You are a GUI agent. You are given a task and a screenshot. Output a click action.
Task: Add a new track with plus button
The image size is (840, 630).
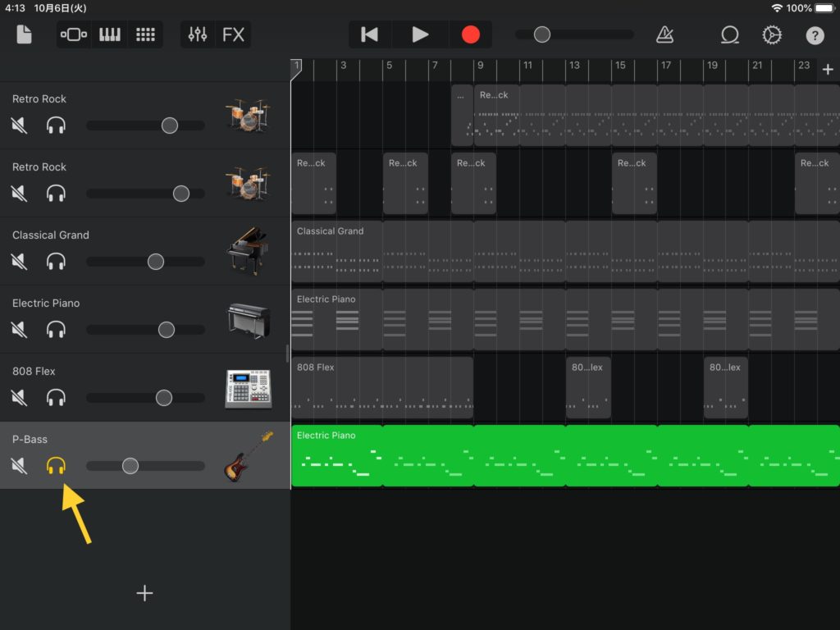pyautogui.click(x=144, y=593)
